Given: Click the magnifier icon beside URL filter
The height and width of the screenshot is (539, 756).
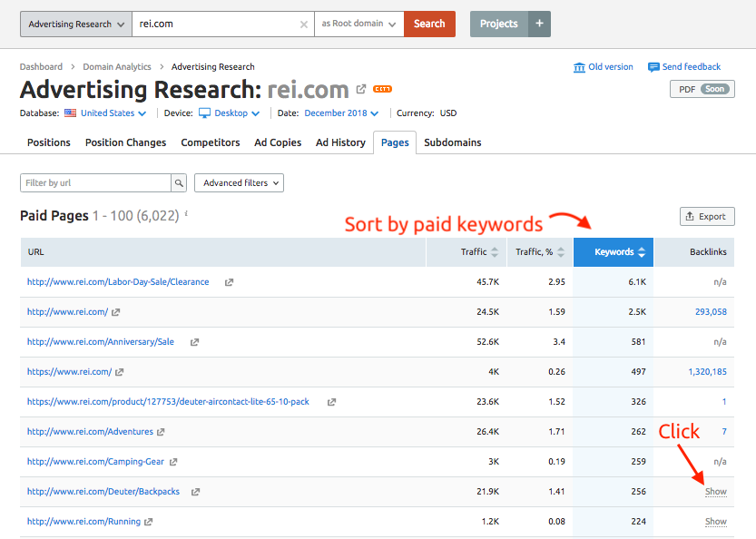Looking at the screenshot, I should [x=180, y=183].
